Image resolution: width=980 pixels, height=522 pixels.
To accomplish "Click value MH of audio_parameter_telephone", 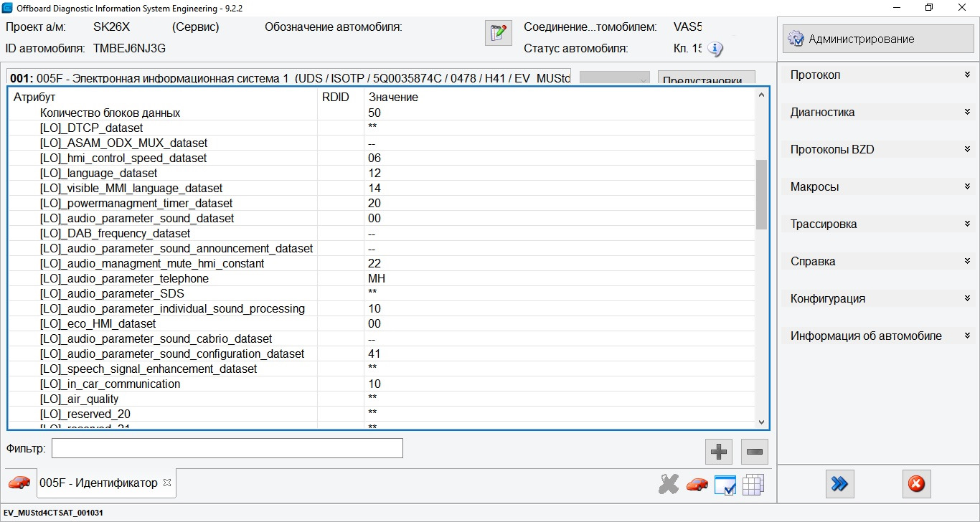I will click(377, 278).
